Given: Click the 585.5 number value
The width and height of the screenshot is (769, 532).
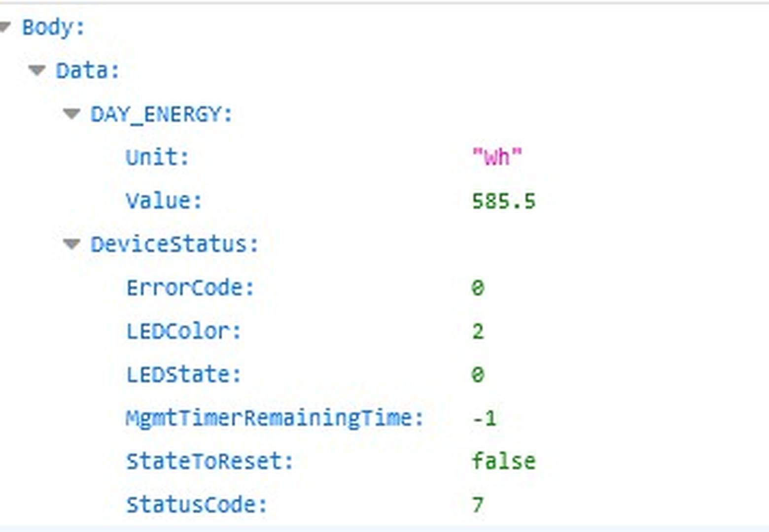Looking at the screenshot, I should click(504, 201).
